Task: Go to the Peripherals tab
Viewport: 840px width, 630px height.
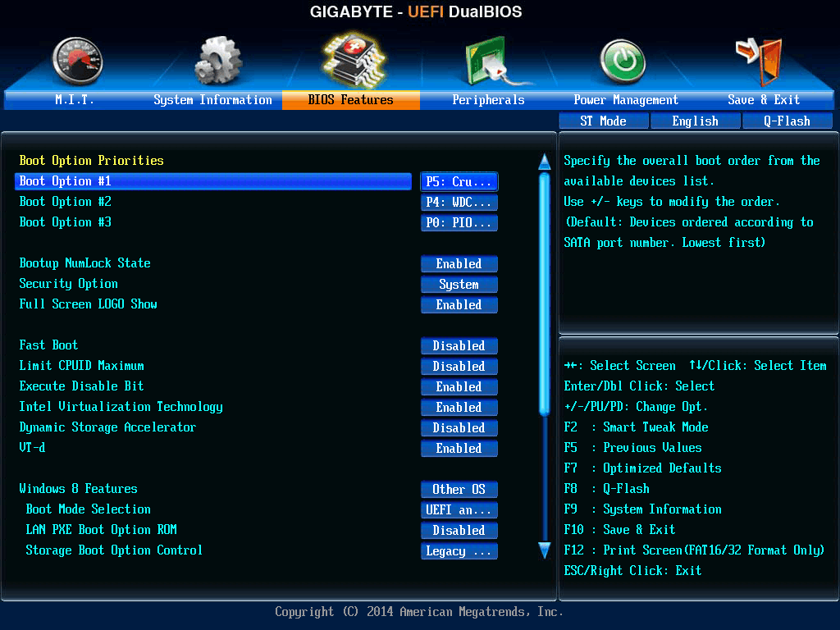Action: (489, 99)
